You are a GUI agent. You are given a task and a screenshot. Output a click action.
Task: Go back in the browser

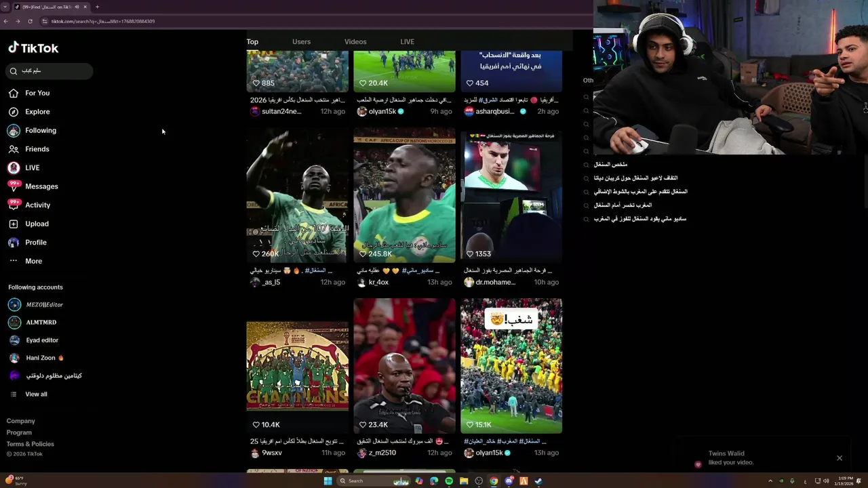pyautogui.click(x=6, y=21)
